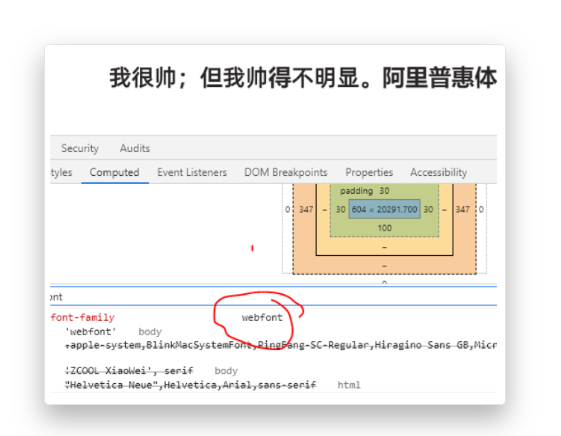Open the Event Listeners tab
The height and width of the screenshot is (436, 561).
click(x=192, y=172)
